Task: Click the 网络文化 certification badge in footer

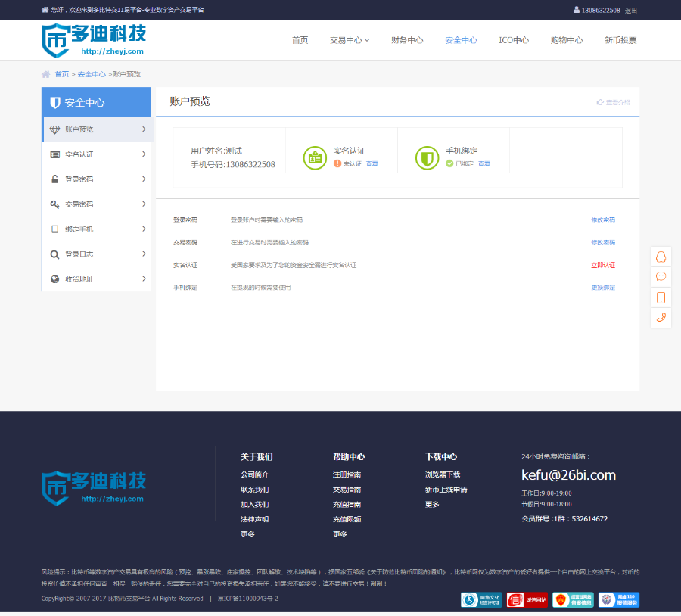Action: tap(481, 600)
